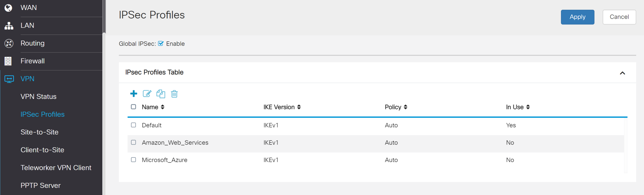Image resolution: width=644 pixels, height=195 pixels.
Task: Open Site-to-Site VPN menu item
Action: tap(39, 132)
